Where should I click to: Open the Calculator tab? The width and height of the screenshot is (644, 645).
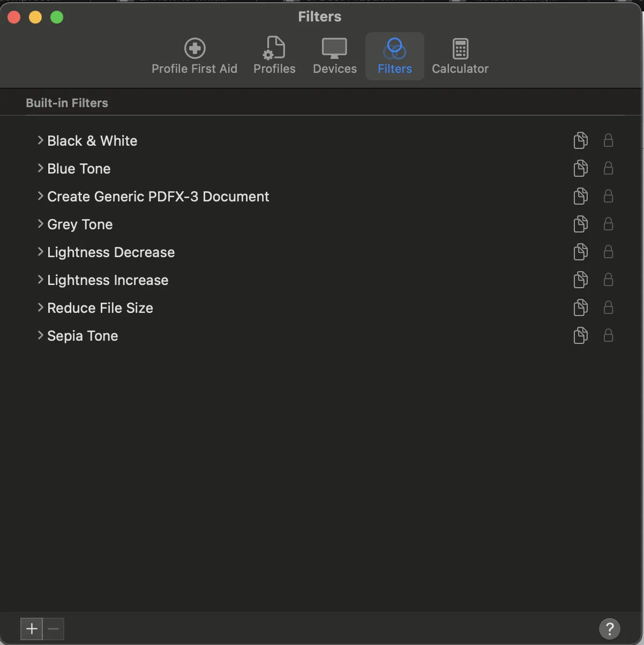[460, 56]
